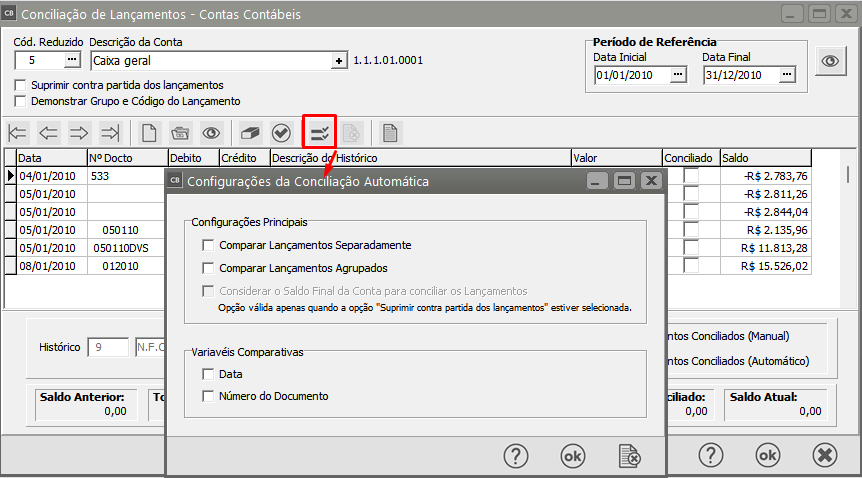Tick the Data comparison variable checkbox
The image size is (862, 478).
tap(208, 374)
